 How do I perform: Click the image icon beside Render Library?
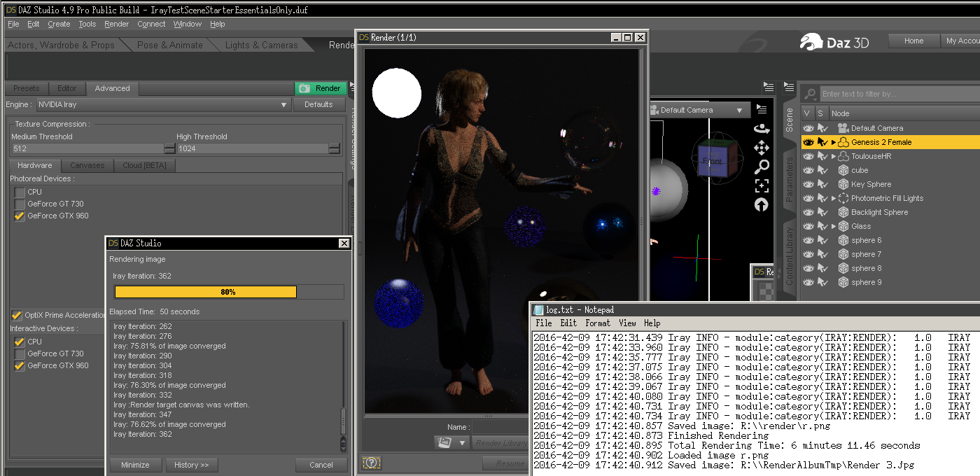point(444,443)
